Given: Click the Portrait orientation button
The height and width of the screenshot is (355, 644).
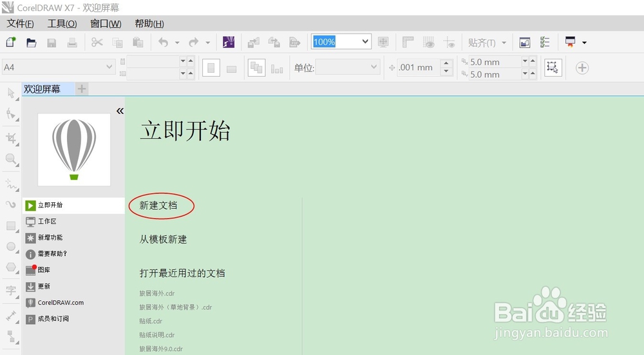Looking at the screenshot, I should 211,68.
